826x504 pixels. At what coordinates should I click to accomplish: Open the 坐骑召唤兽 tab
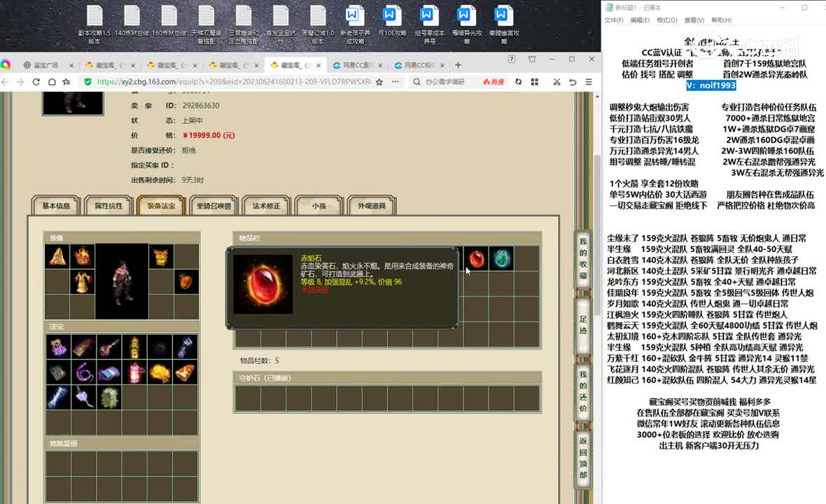(x=214, y=206)
